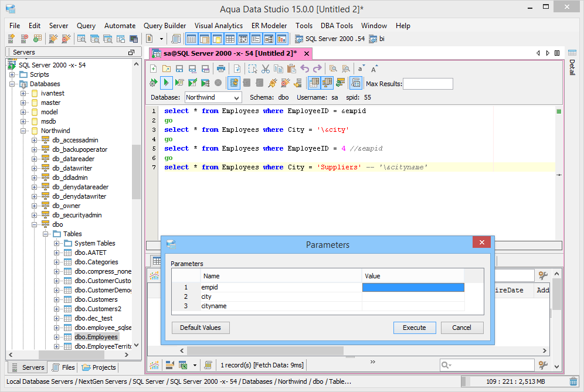Click the Detail panel grid icon
584x392 pixels.
[572, 53]
